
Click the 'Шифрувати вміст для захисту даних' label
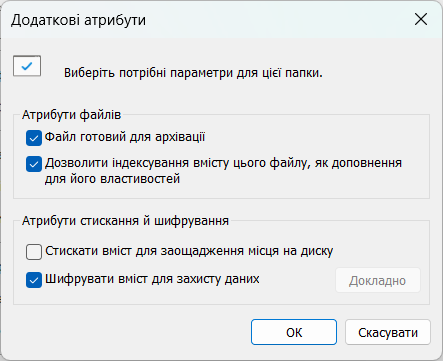click(x=152, y=279)
